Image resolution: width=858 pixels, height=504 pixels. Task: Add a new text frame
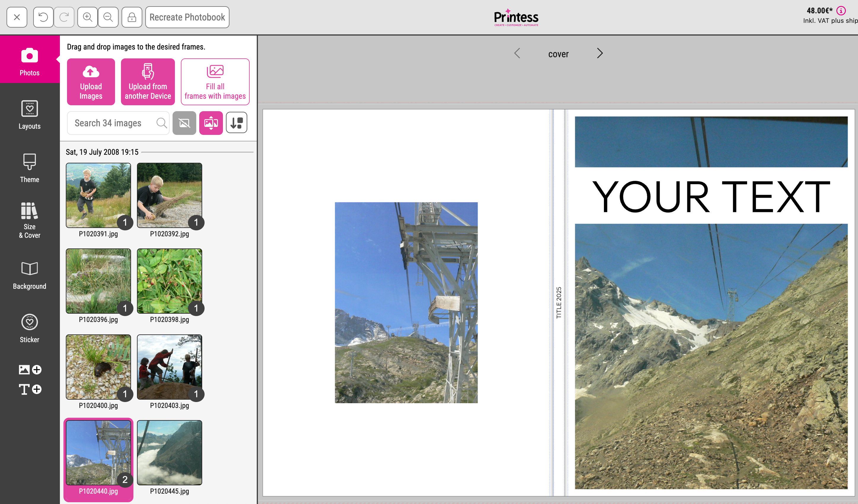[30, 389]
